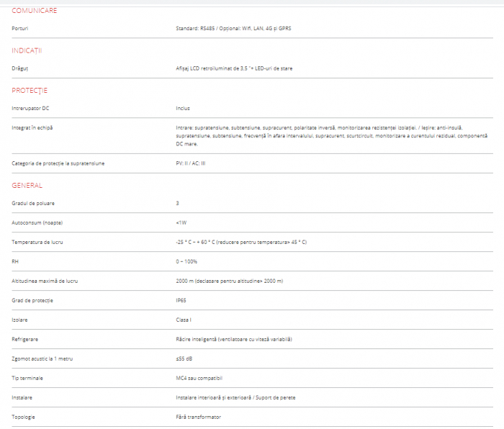Select the LCD display description text

click(x=234, y=68)
